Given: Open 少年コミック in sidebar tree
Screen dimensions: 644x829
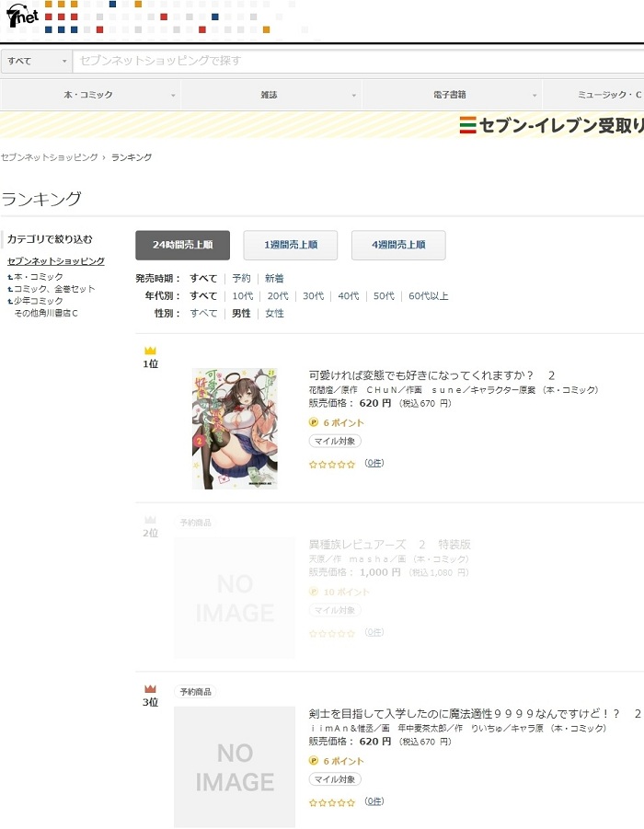Looking at the screenshot, I should 38,300.
